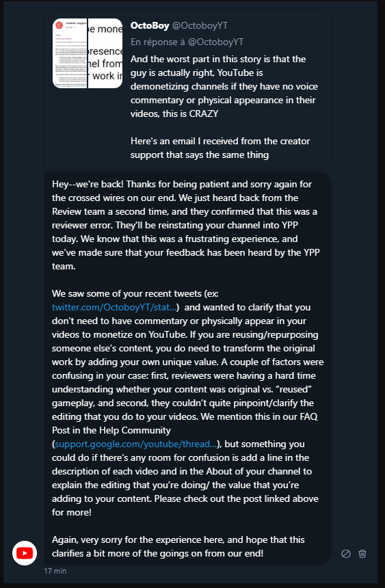
Task: Click the 'Post in the Help Community' text
Action: 111,431
